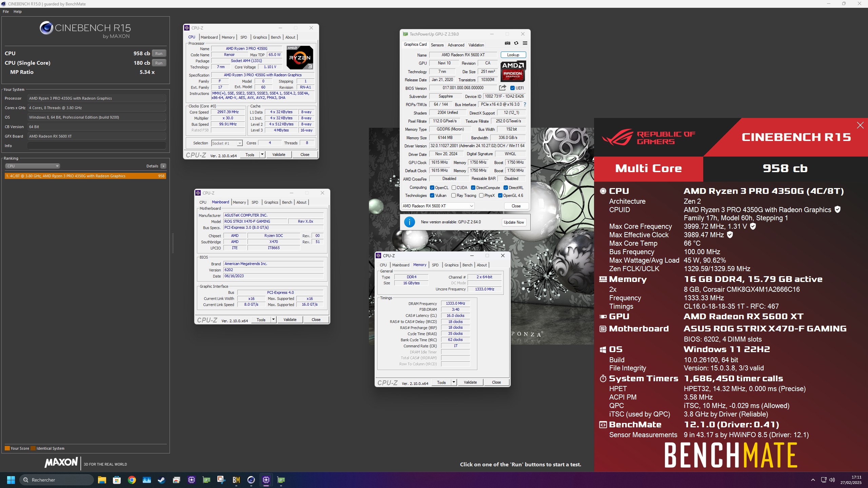
Task: Open the Ranking CPU dropdown in Cinebench
Action: (x=33, y=166)
